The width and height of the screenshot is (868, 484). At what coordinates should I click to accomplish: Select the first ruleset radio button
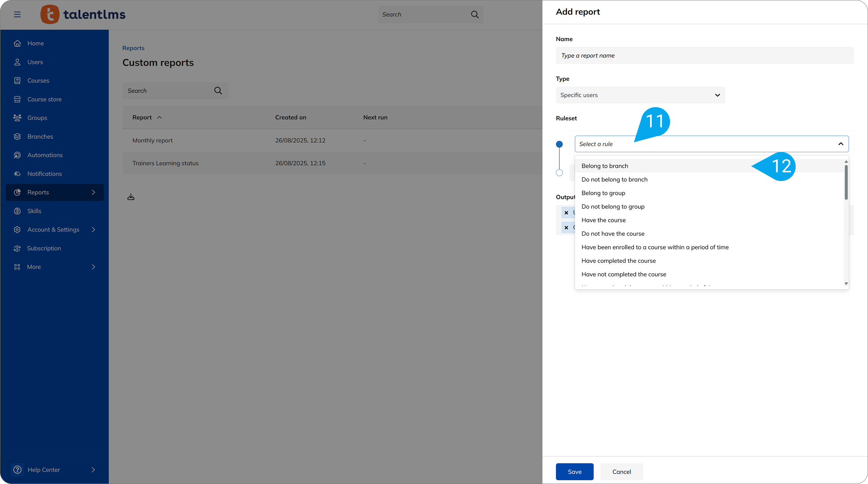pos(559,144)
